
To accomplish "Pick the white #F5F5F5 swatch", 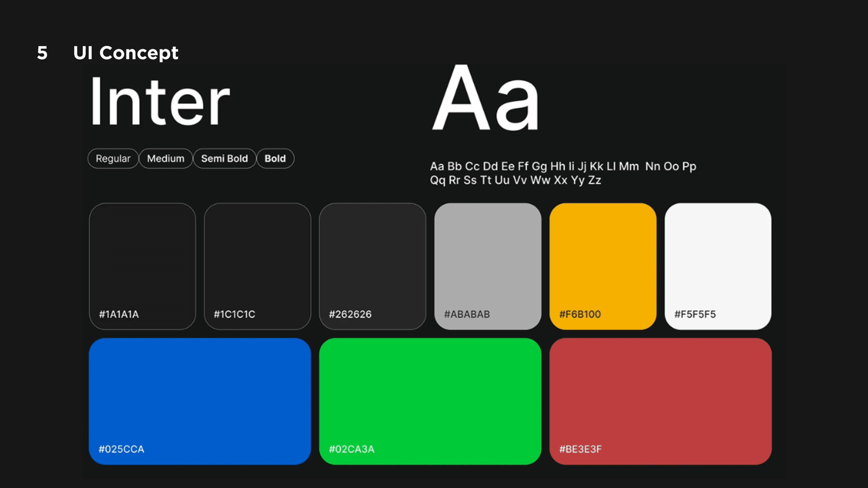I will point(718,266).
